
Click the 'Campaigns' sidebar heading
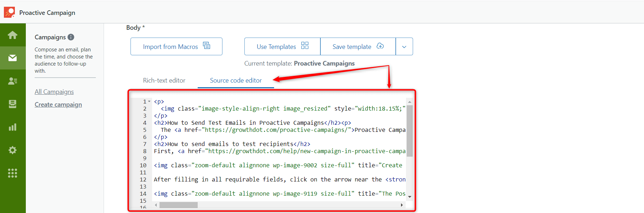point(50,37)
